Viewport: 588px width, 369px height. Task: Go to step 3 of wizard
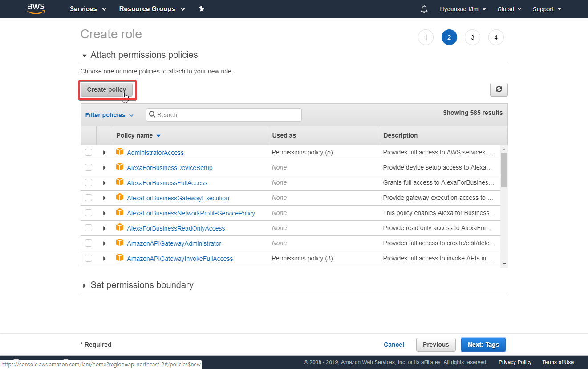point(472,37)
